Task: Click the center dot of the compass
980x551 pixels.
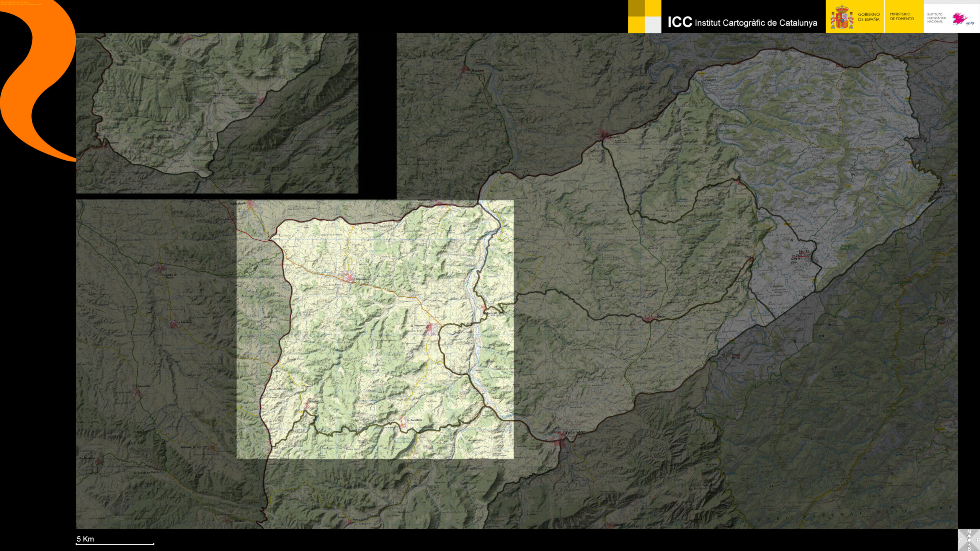Action: click(969, 540)
